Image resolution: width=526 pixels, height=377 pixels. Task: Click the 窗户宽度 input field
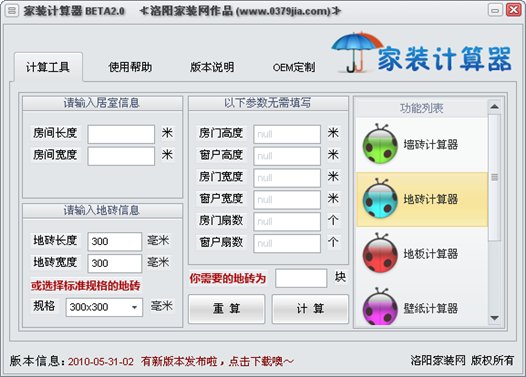(287, 200)
